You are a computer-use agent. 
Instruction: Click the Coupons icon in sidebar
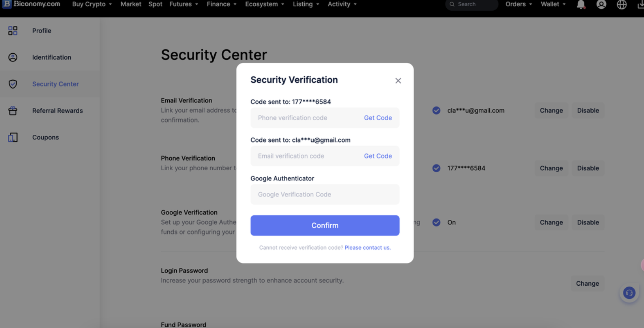click(13, 137)
